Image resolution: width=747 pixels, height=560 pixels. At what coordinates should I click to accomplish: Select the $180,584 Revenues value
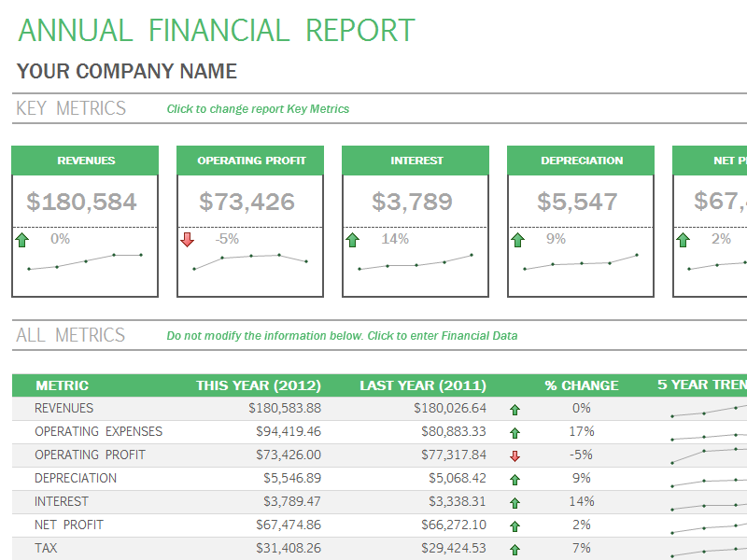coord(82,202)
